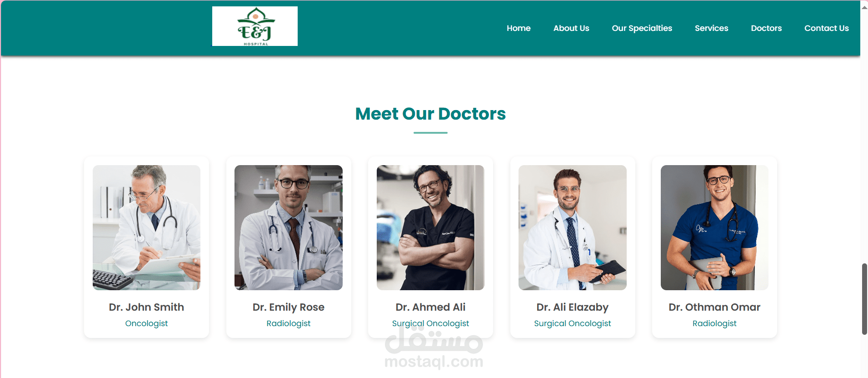
Task: Navigate to the Doctors section link
Action: [x=766, y=28]
